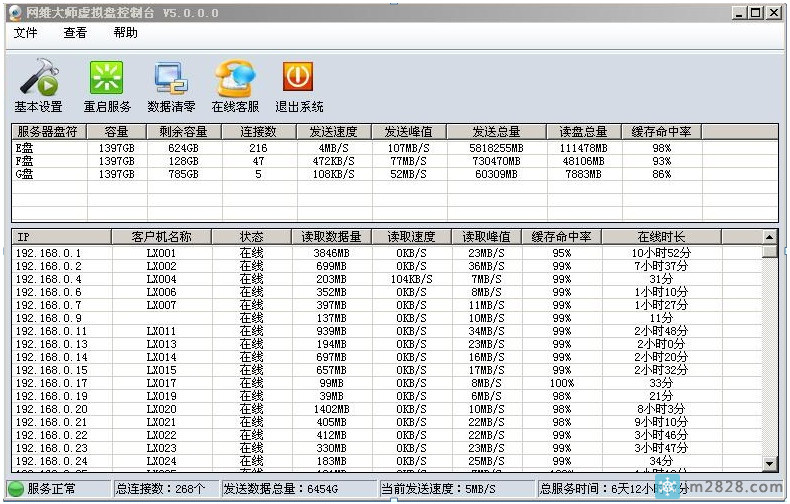Click the 退出系统 power icon
Image resolution: width=790 pixels, height=504 pixels.
tap(298, 77)
